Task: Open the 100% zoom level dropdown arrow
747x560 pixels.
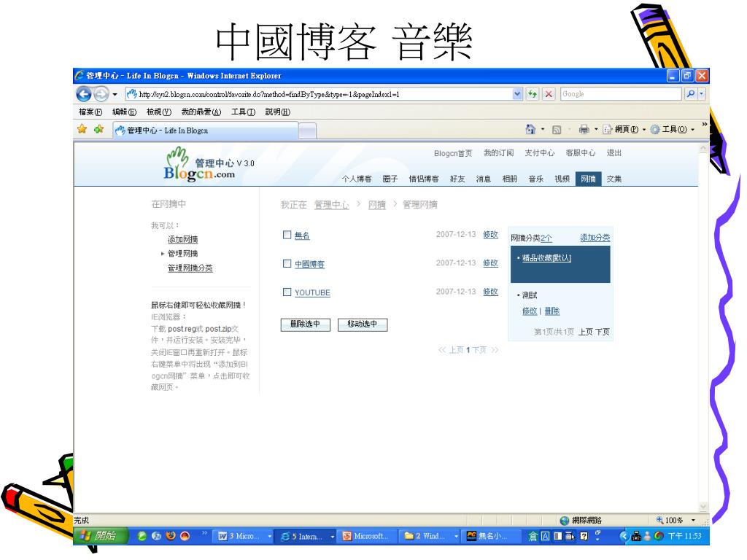Action: pos(693,520)
